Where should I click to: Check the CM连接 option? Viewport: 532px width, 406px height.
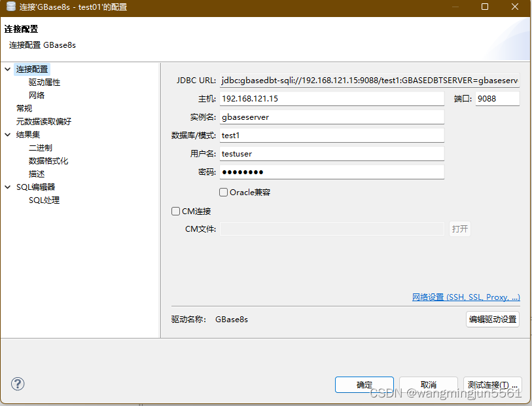(175, 211)
